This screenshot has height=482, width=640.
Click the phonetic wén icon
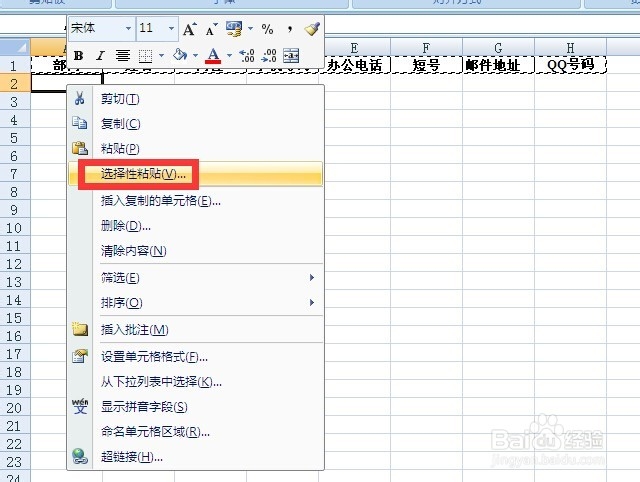80,406
